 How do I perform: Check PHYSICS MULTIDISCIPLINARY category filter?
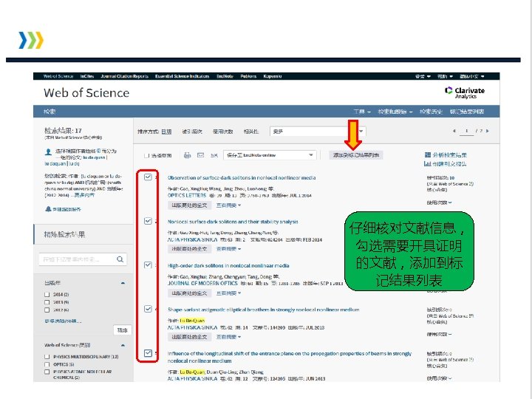(x=47, y=357)
